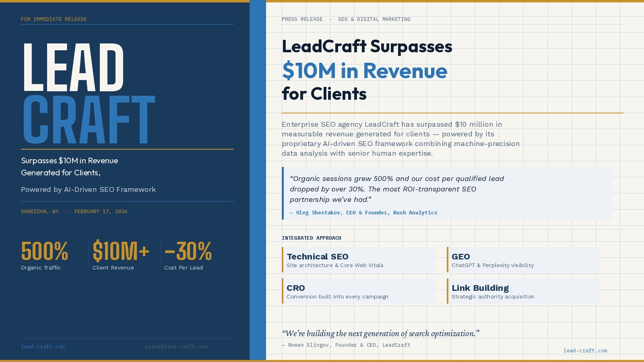644x362 pixels.
Task: Click the INTEGRATED APPROACH heading
Action: (x=312, y=238)
